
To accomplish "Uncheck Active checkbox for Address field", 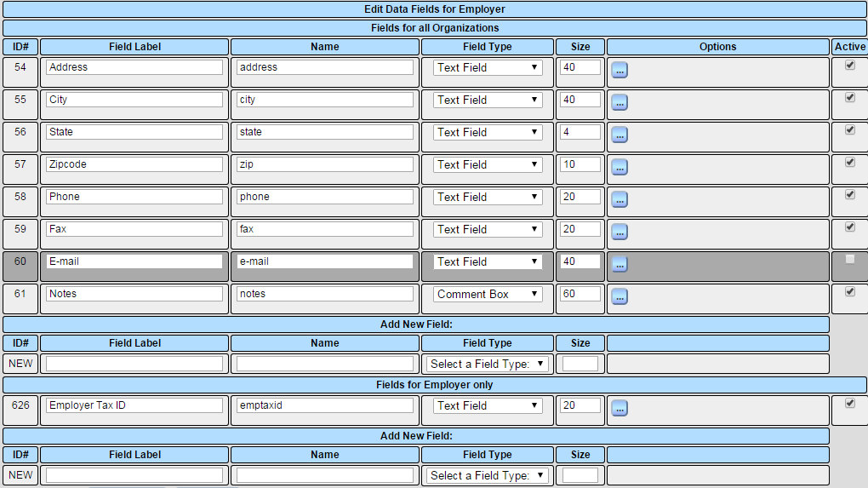I will [x=849, y=66].
